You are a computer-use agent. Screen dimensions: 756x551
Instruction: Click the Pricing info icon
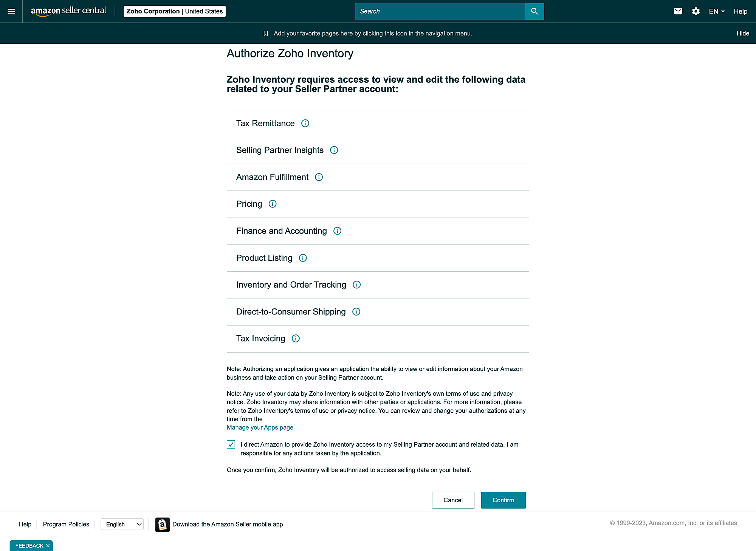[272, 204]
